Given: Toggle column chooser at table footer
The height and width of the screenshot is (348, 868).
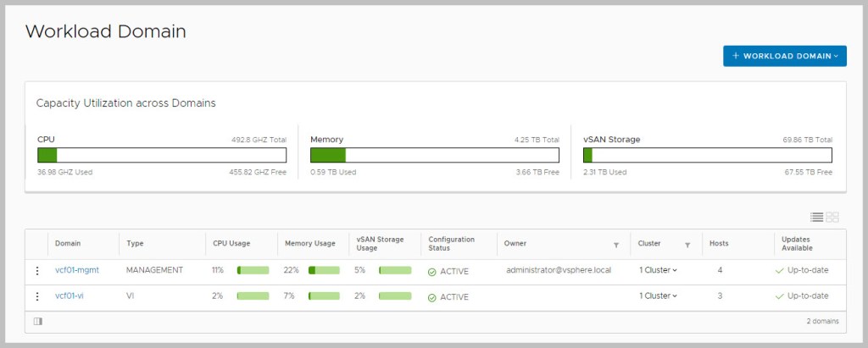Looking at the screenshot, I should tap(37, 322).
